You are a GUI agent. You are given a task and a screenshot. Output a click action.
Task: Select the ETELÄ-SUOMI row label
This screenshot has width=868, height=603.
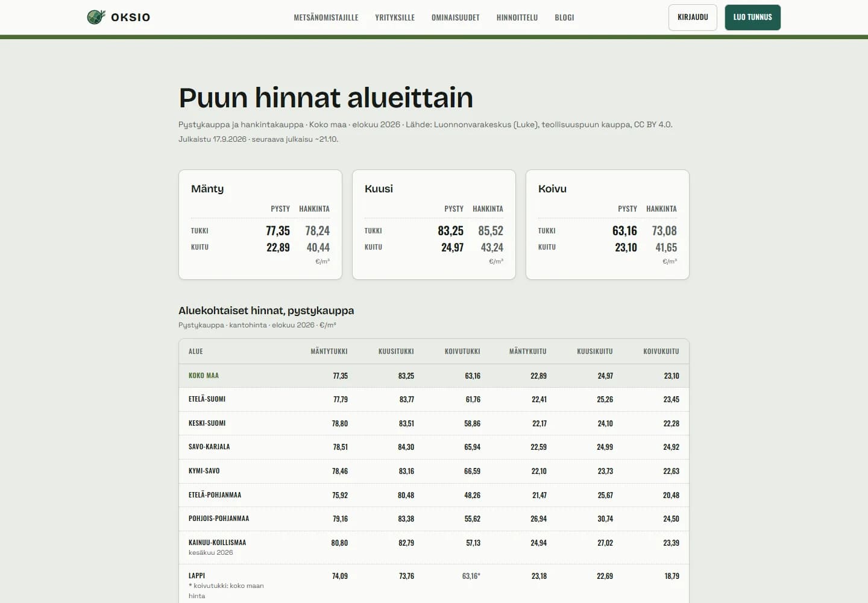[207, 399]
